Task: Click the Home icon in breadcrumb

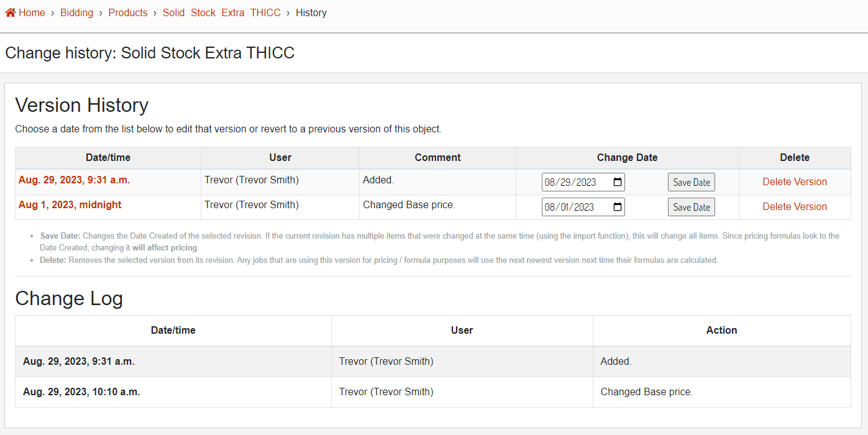Action: (x=10, y=12)
